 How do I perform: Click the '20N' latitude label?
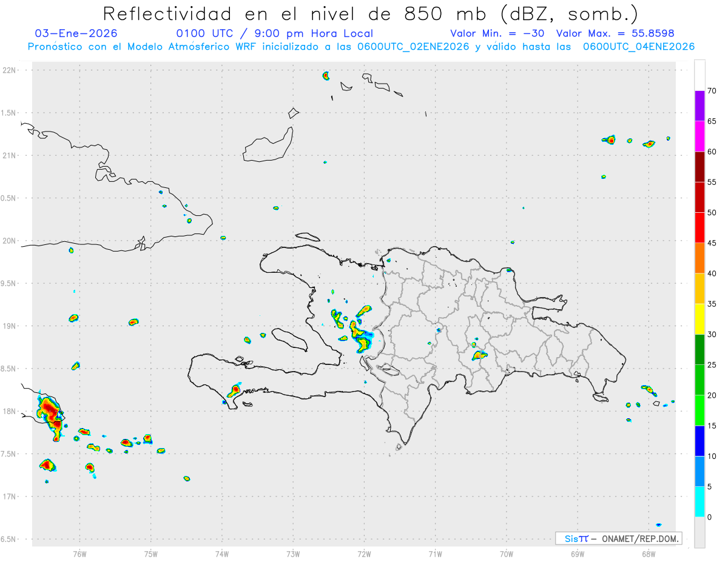10,241
